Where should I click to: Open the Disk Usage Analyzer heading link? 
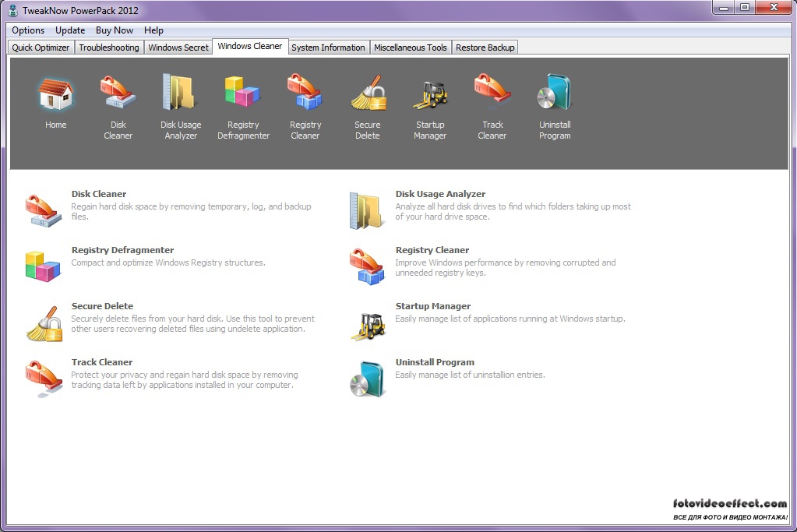point(440,194)
